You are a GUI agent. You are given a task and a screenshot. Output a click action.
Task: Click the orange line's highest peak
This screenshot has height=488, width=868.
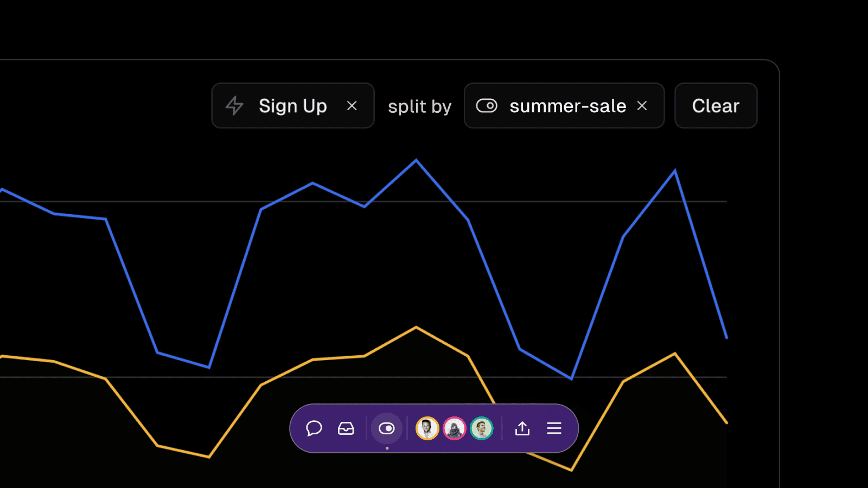point(416,327)
